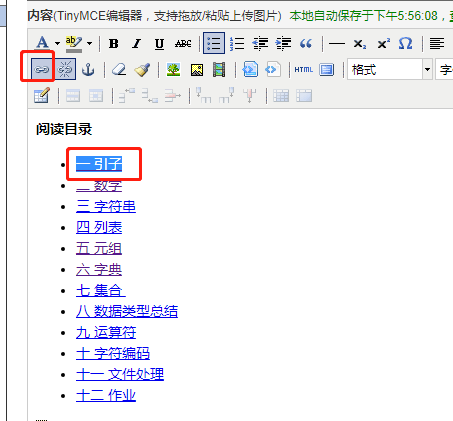Insert image tree icon
The image size is (453, 421).
[173, 70]
